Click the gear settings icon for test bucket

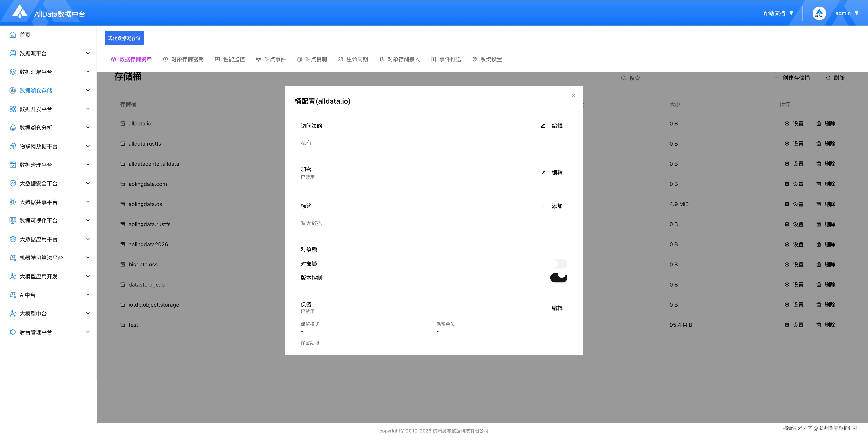787,325
